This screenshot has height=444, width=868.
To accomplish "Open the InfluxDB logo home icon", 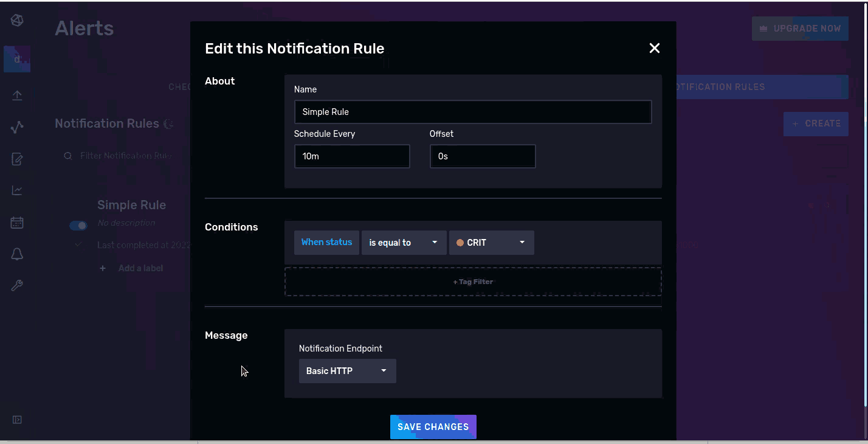I will [17, 20].
